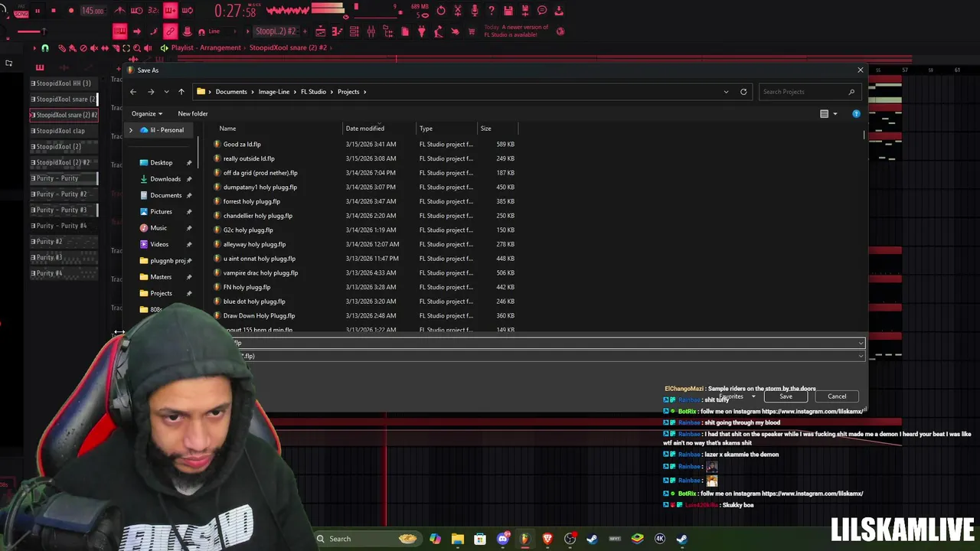Open Desktop in the navigation pane
This screenshot has width=980, height=551.
point(161,163)
